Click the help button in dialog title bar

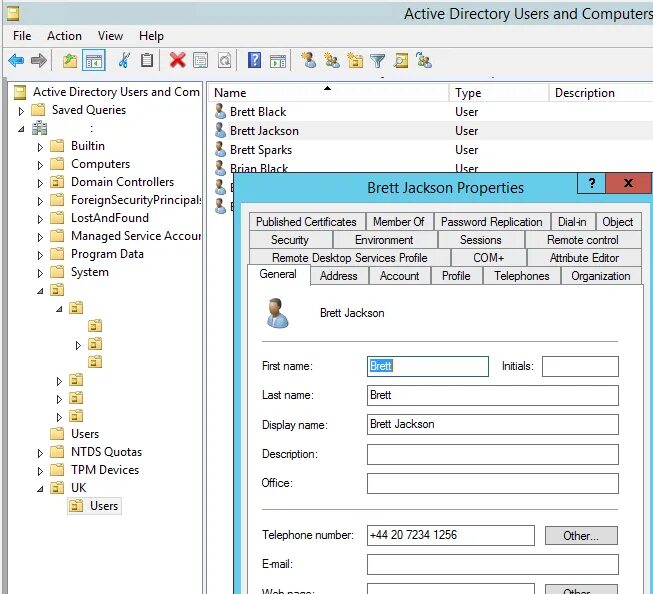pos(591,183)
